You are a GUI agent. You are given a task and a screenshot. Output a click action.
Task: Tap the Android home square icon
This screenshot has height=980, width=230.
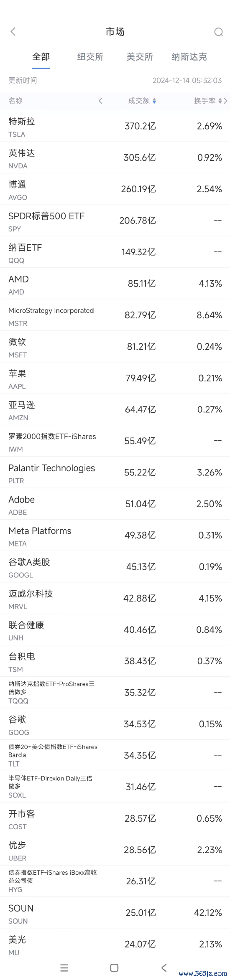(114, 967)
